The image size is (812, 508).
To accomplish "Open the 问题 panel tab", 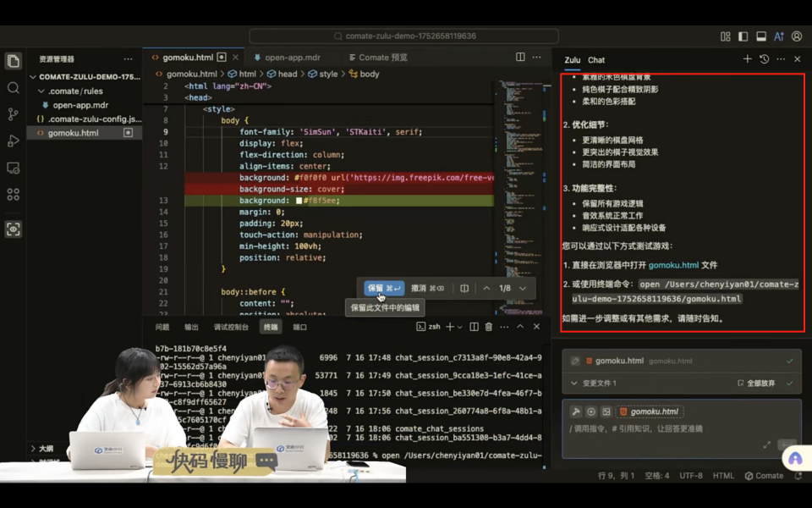I will click(162, 327).
